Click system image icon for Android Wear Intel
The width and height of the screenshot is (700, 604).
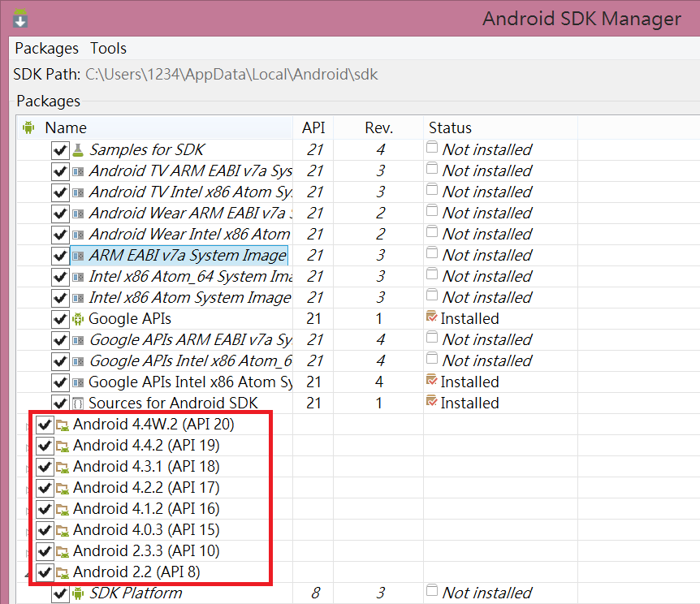pos(78,235)
